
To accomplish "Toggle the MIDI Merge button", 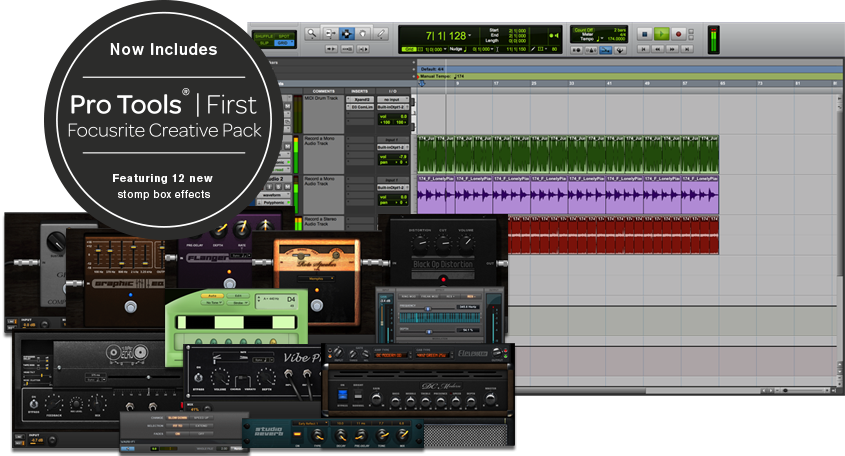I will pos(620,50).
